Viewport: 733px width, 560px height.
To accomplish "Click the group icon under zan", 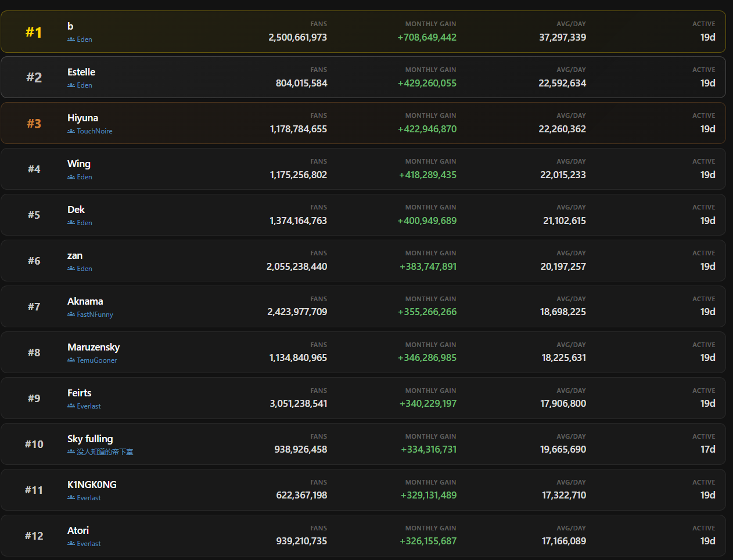I will (x=71, y=269).
